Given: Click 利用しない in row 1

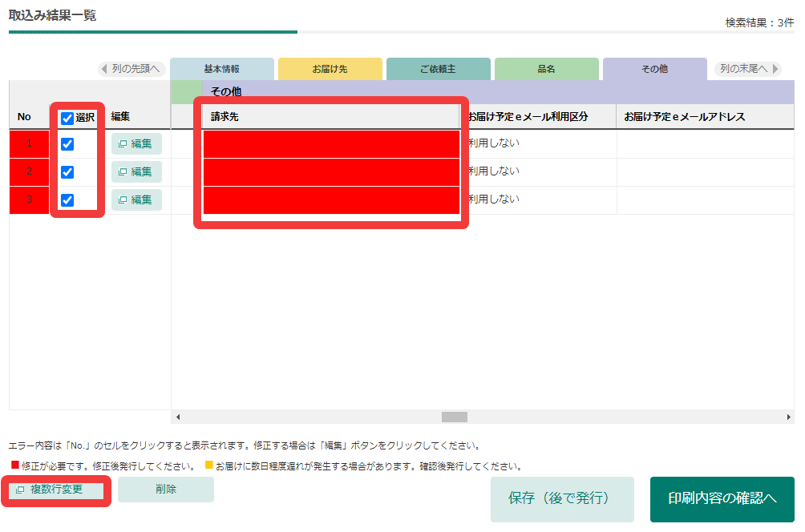Looking at the screenshot, I should coord(493,143).
